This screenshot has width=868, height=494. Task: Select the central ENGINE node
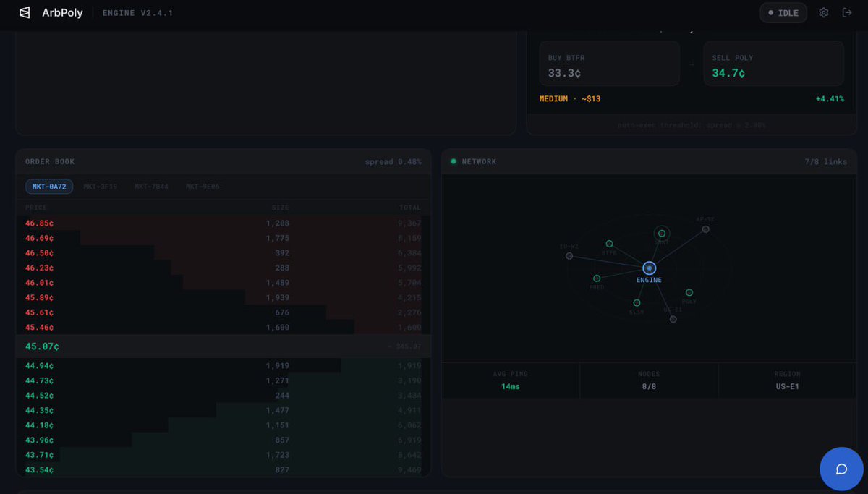click(649, 268)
